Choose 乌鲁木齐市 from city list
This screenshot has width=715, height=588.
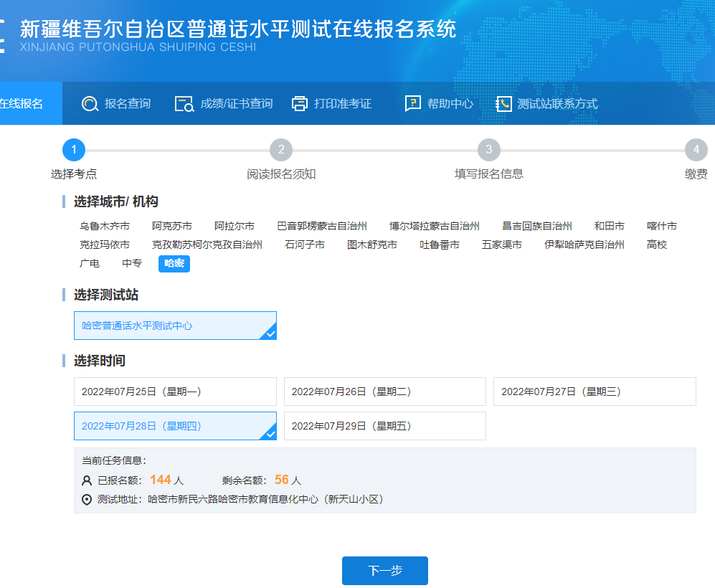(x=105, y=226)
